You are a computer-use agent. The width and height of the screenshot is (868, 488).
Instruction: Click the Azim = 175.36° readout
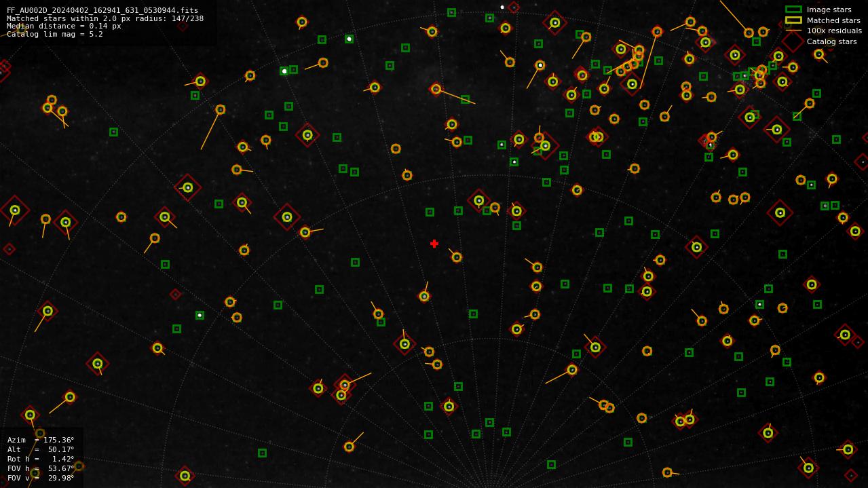click(41, 440)
